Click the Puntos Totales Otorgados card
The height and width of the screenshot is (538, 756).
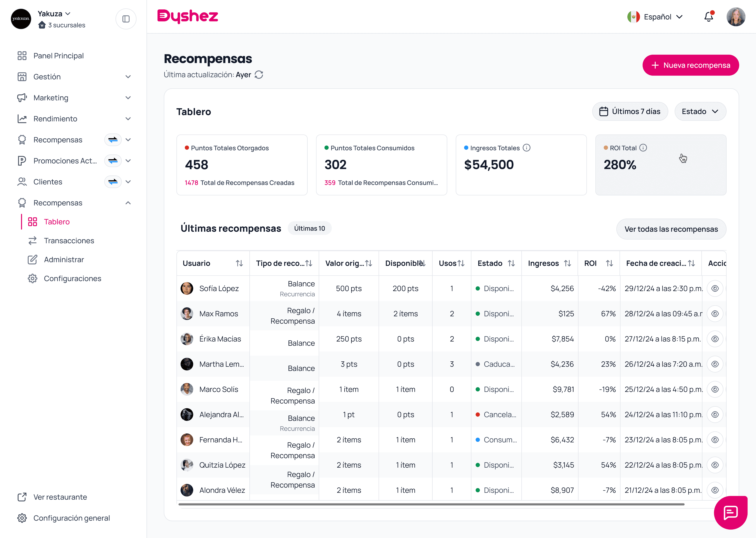242,165
